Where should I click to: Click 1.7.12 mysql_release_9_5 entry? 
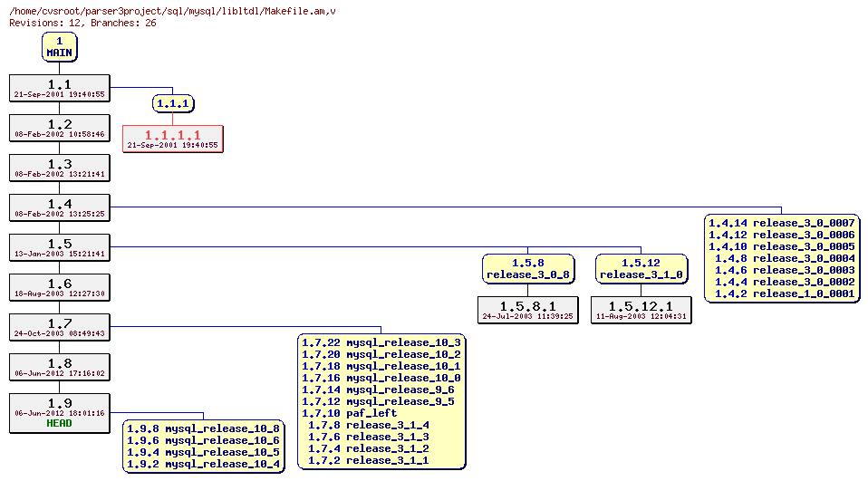click(378, 401)
